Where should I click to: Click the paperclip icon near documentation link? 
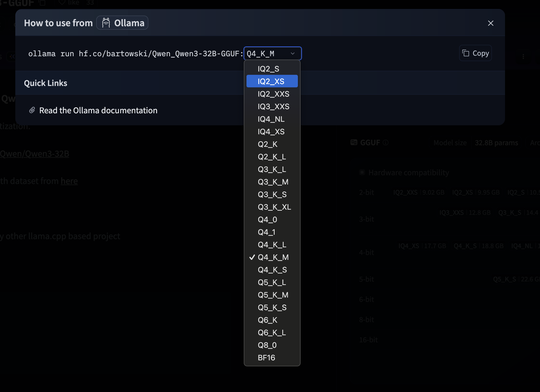32,110
